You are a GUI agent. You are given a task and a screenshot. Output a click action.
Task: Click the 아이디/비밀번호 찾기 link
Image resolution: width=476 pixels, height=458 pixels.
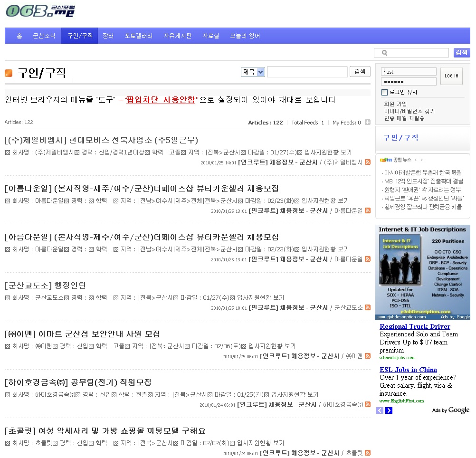click(409, 111)
